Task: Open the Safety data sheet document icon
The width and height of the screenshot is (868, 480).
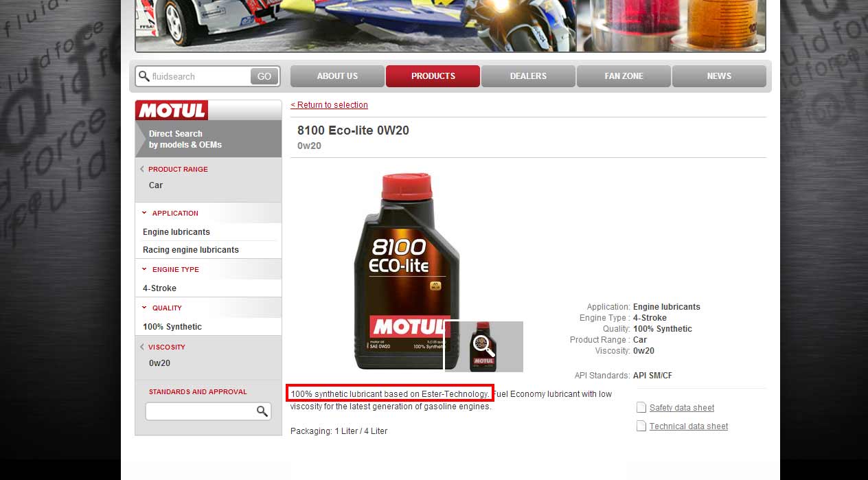Action: pyautogui.click(x=641, y=407)
